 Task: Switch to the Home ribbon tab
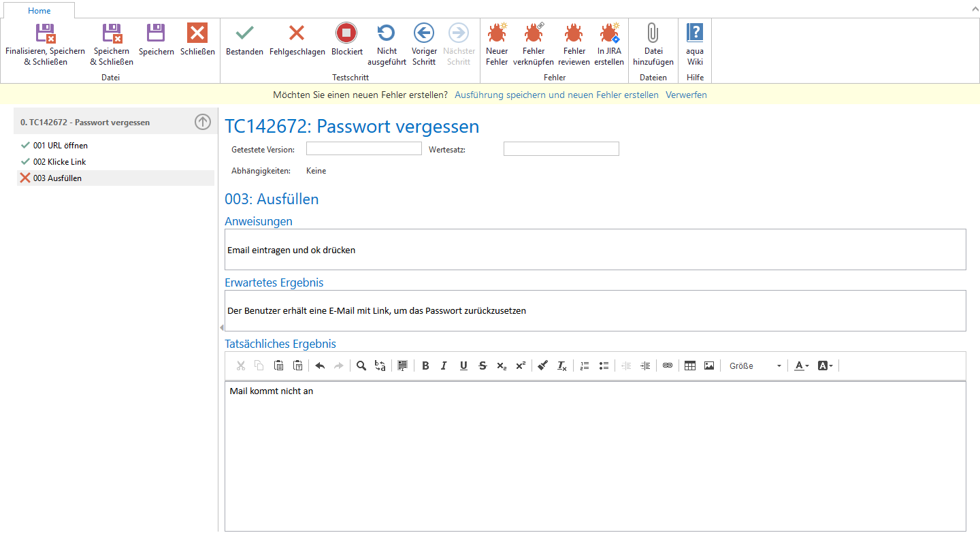point(39,11)
